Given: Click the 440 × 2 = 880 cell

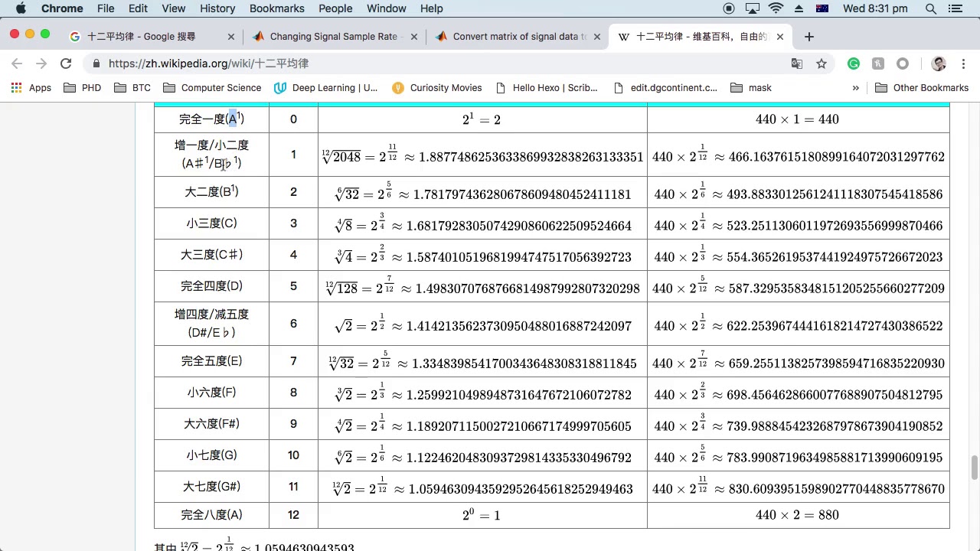Looking at the screenshot, I should click(797, 515).
